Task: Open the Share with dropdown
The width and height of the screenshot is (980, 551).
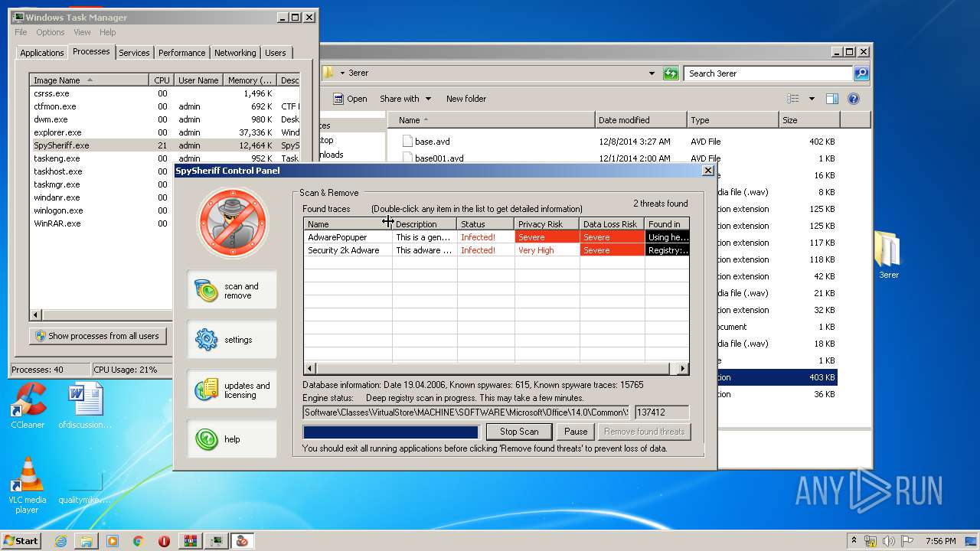Action: (406, 99)
